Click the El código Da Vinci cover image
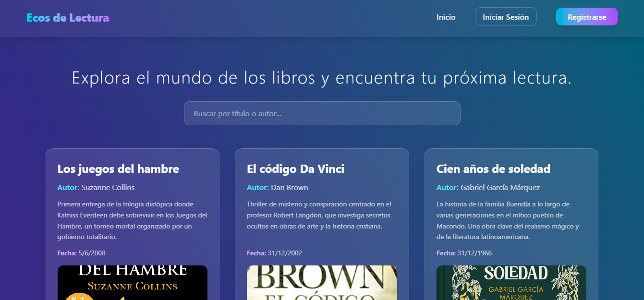The height and width of the screenshot is (300, 644). click(322, 283)
